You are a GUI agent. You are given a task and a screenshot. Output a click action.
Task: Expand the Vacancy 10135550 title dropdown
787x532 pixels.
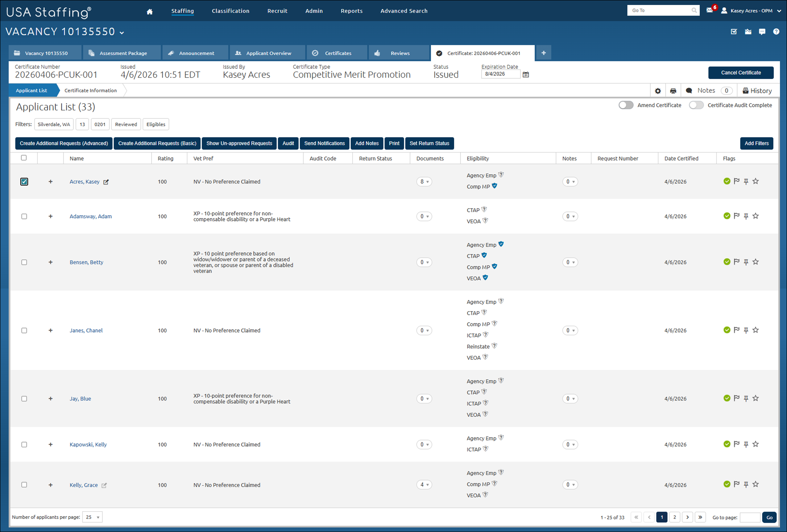(x=122, y=33)
